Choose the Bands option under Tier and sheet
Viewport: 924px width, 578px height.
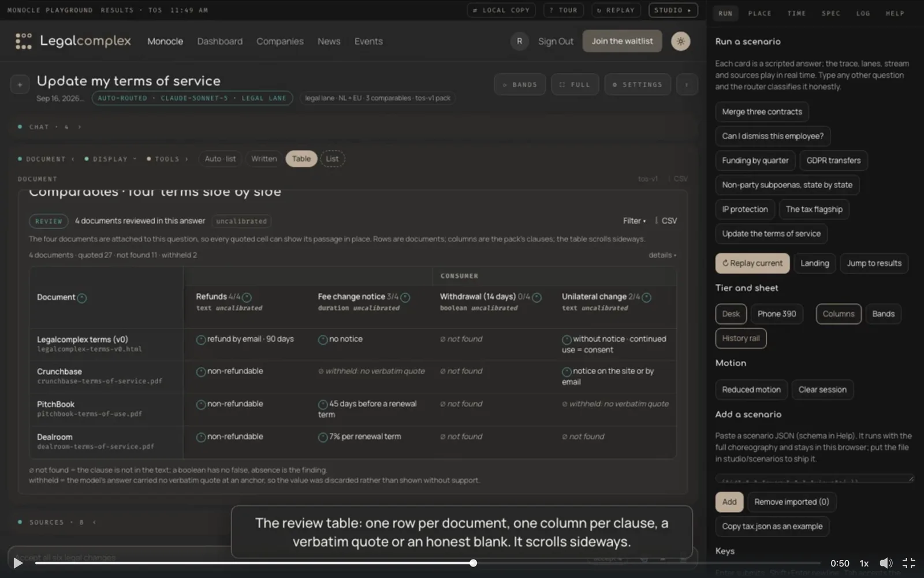883,314
